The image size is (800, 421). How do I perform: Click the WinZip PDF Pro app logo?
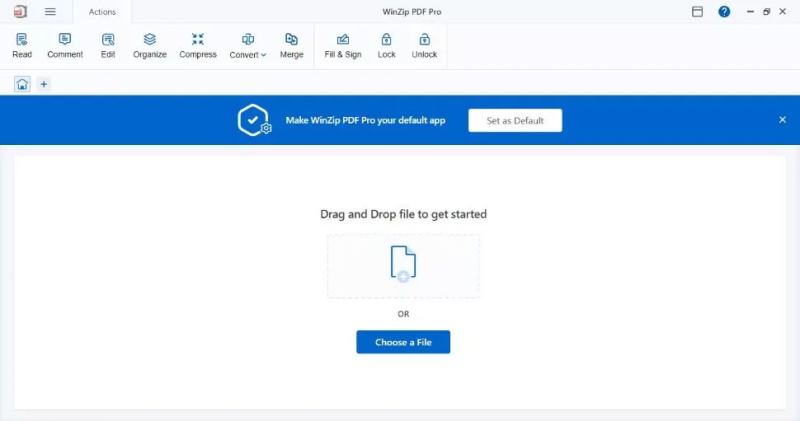(x=20, y=11)
